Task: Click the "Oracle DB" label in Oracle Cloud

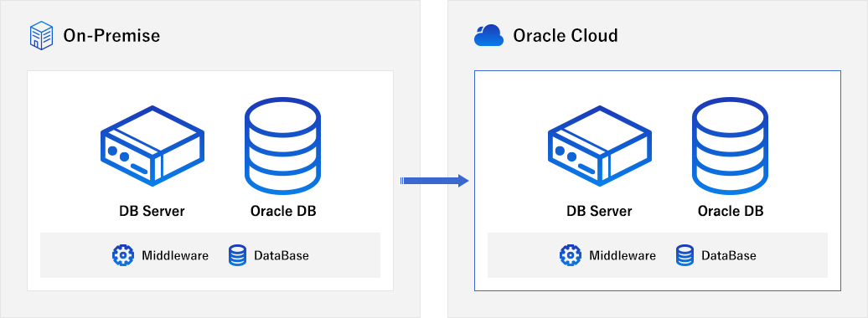Action: (x=730, y=211)
